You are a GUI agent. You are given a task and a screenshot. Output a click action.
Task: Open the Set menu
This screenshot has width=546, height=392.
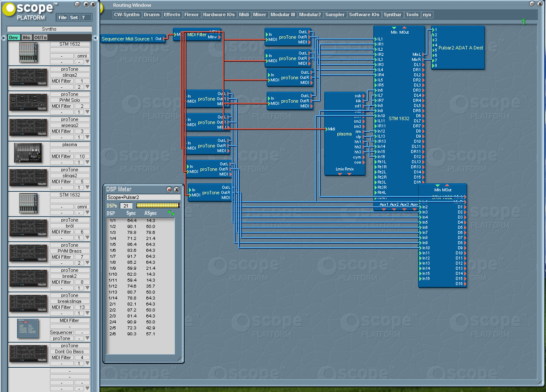[x=73, y=17]
